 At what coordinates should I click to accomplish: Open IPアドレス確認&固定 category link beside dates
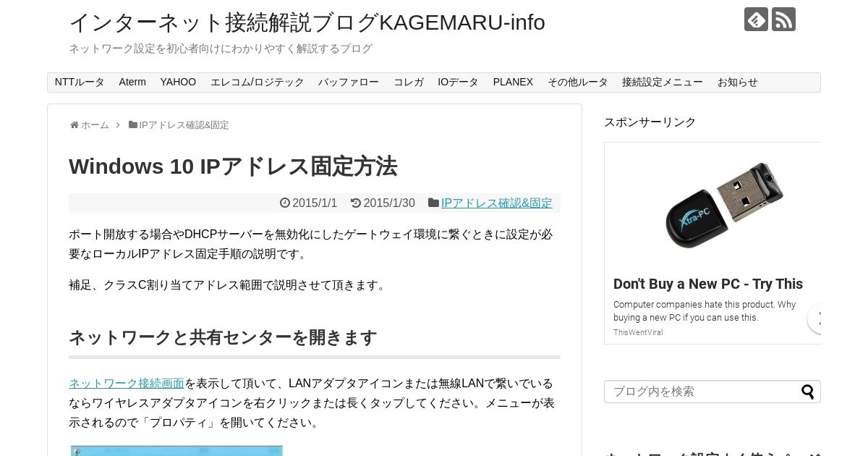[x=496, y=203]
